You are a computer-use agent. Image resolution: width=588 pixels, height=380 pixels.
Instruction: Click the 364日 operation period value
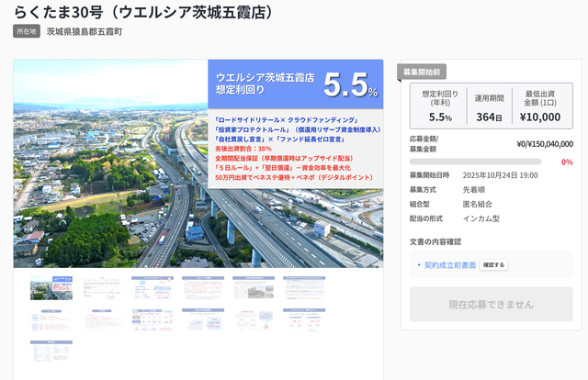[x=489, y=117]
